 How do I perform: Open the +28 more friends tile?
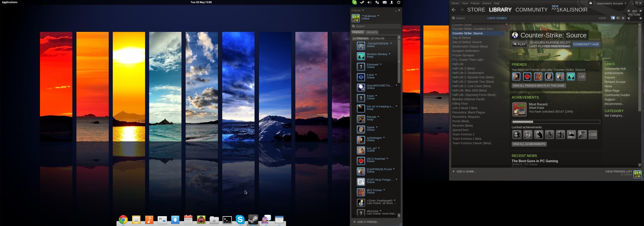tap(582, 77)
